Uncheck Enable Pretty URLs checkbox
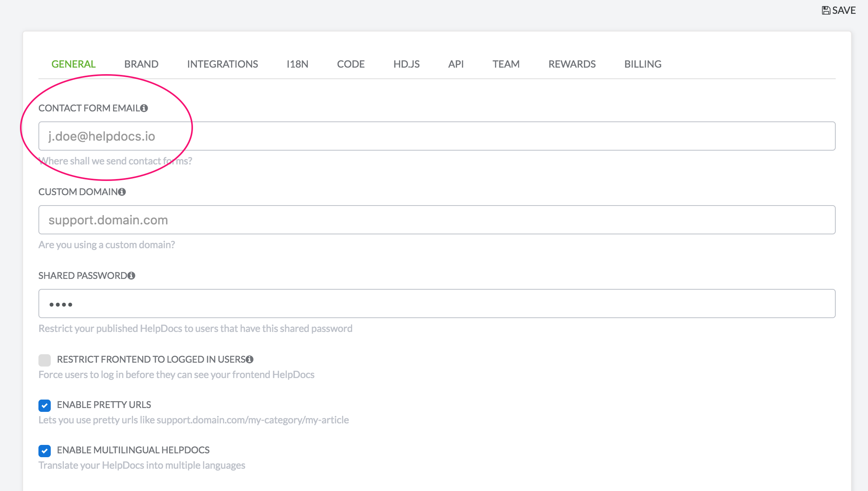The image size is (868, 491). (x=45, y=405)
